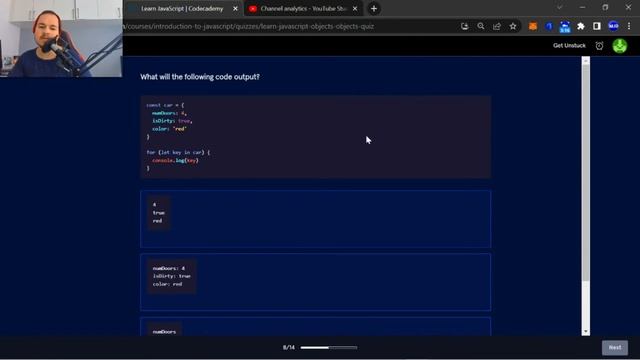
Task: Click the vertical scrollbar thumb
Action: (586, 173)
